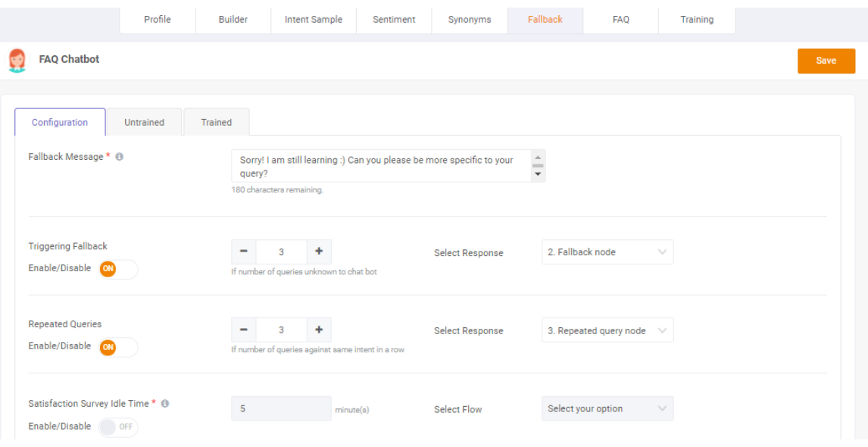Viewport: 868px width, 447px height.
Task: Open the Fallback node response dropdown
Action: pyautogui.click(x=607, y=252)
